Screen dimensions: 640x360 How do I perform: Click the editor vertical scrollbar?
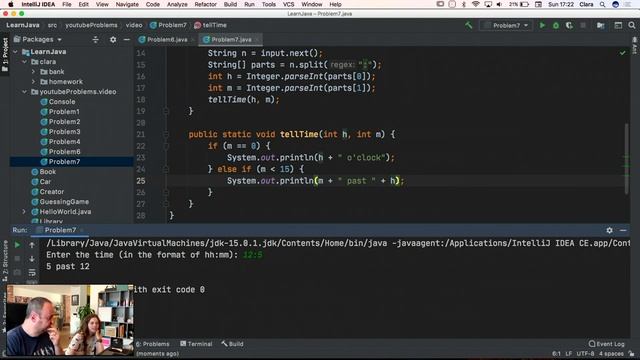pos(627,159)
